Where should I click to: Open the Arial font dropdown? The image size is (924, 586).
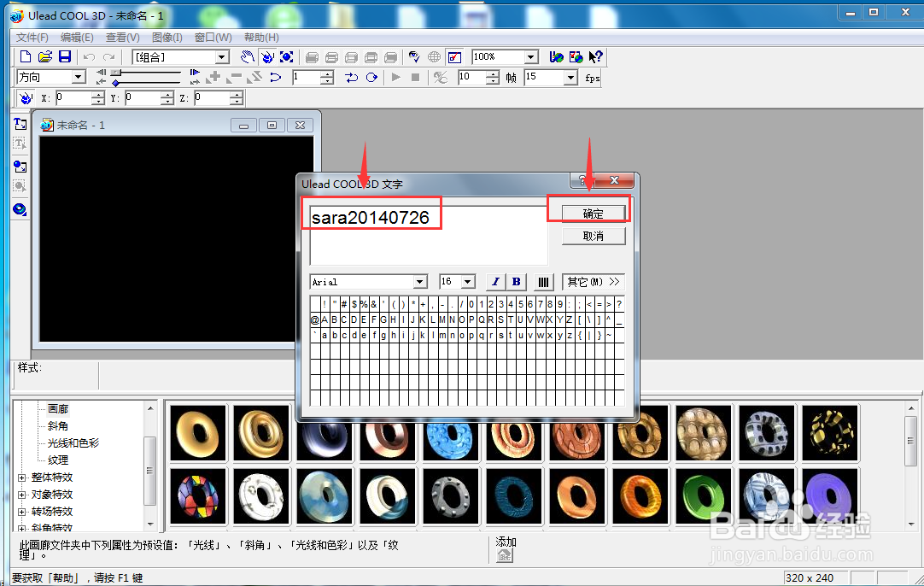pyautogui.click(x=419, y=282)
